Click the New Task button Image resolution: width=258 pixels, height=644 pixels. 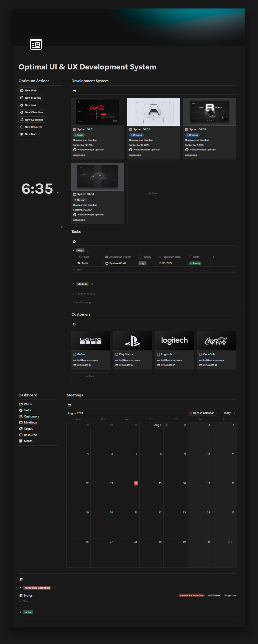click(x=28, y=105)
